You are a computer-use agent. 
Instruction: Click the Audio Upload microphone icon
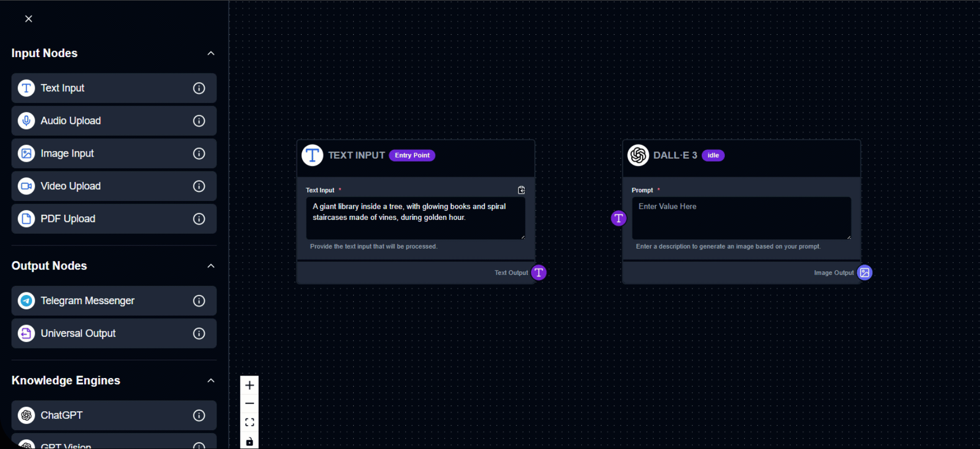[27, 121]
